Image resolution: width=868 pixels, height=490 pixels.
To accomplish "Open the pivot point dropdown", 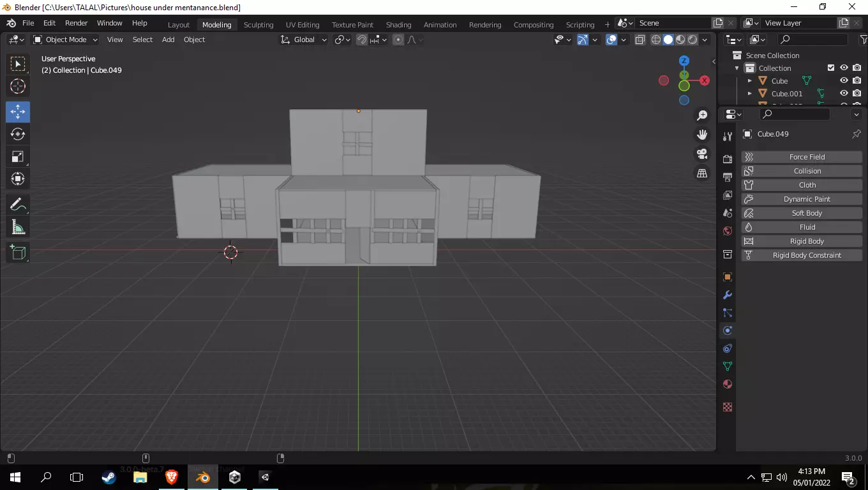I will [x=343, y=40].
